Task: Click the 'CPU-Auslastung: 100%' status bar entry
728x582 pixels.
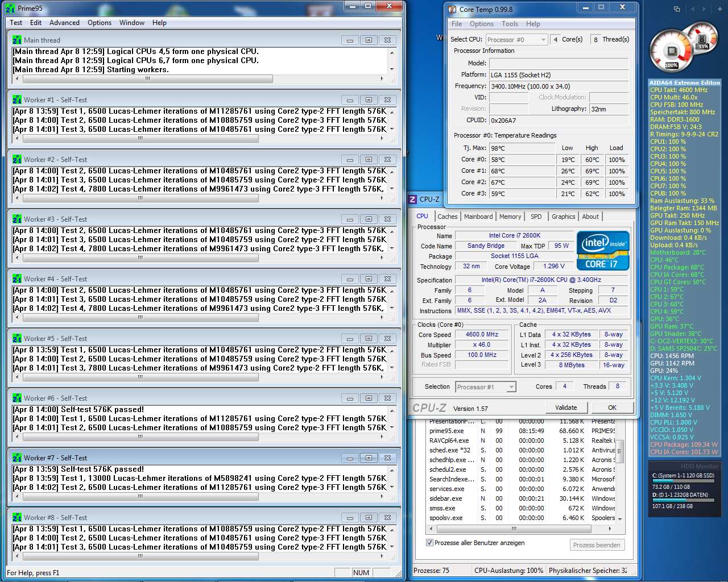Action: (508, 570)
